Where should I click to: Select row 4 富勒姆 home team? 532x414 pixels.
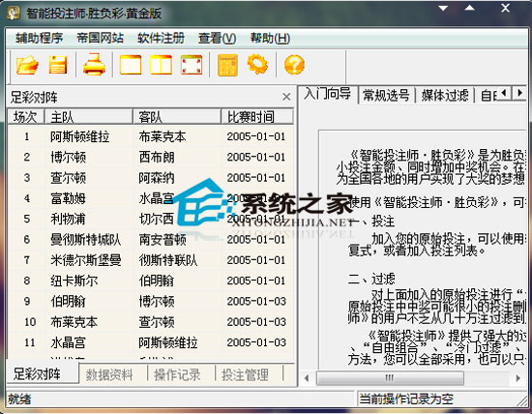69,198
